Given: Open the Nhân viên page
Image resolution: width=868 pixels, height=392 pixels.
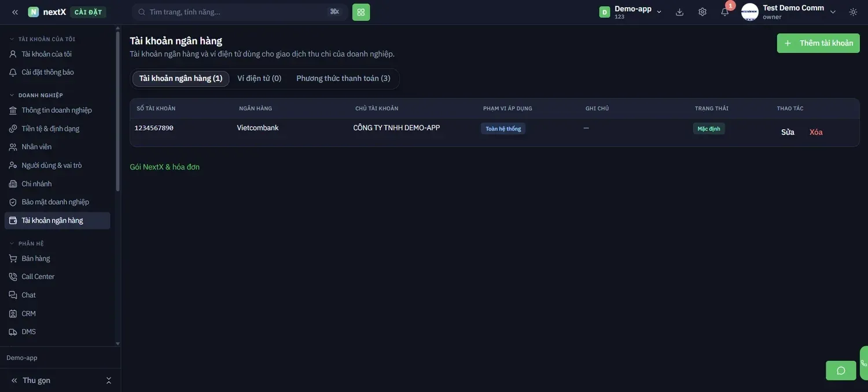Looking at the screenshot, I should (x=57, y=147).
